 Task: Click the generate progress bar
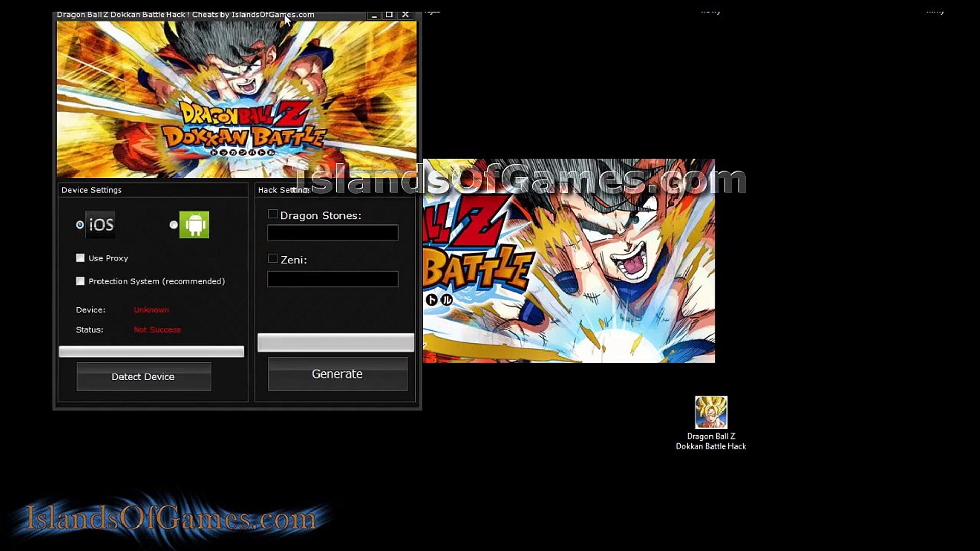coord(336,342)
